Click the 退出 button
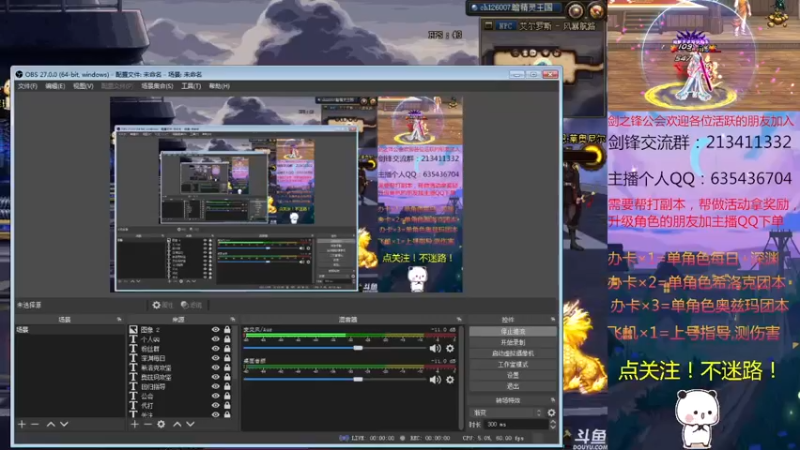The height and width of the screenshot is (450, 800). click(x=513, y=386)
